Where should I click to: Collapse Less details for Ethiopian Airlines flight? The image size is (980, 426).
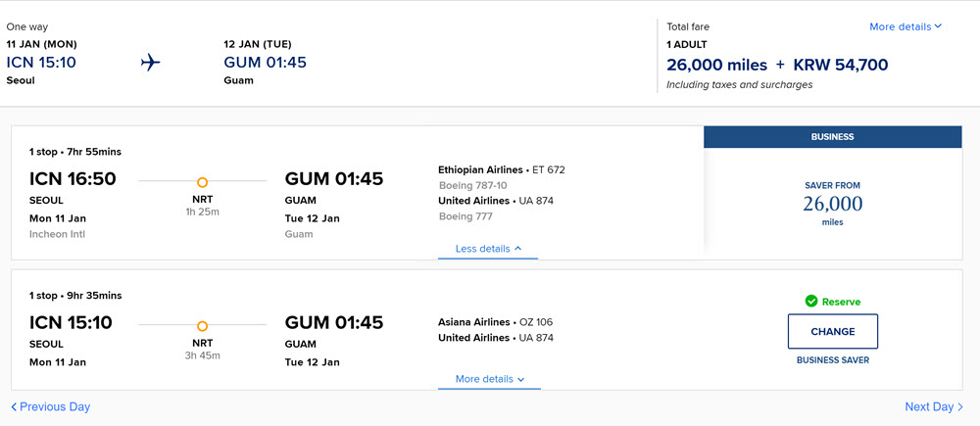[x=488, y=249]
